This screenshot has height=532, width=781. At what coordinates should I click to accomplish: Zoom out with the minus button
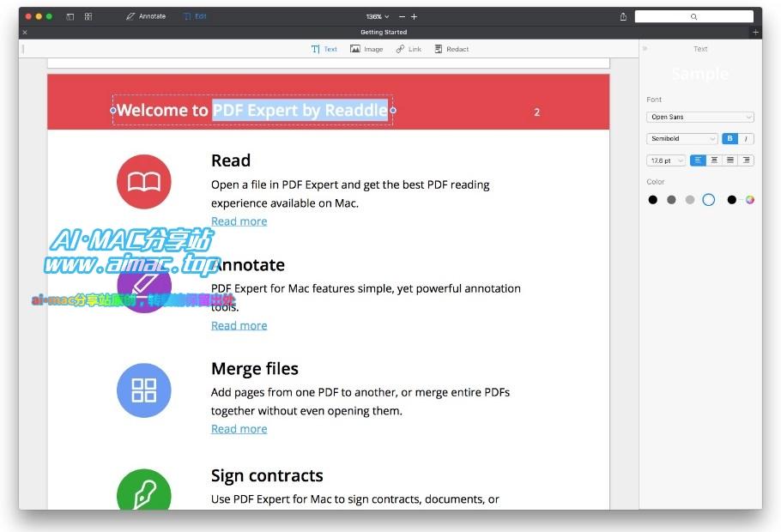click(x=402, y=16)
